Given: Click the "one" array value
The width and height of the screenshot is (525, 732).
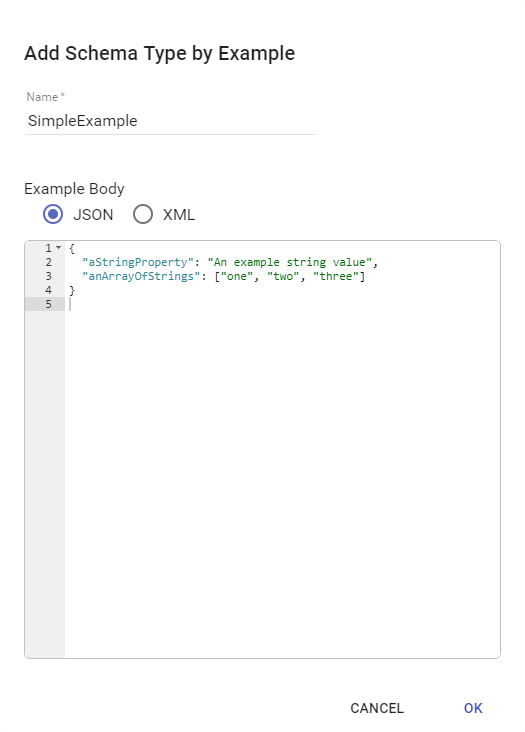Looking at the screenshot, I should click(237, 276).
